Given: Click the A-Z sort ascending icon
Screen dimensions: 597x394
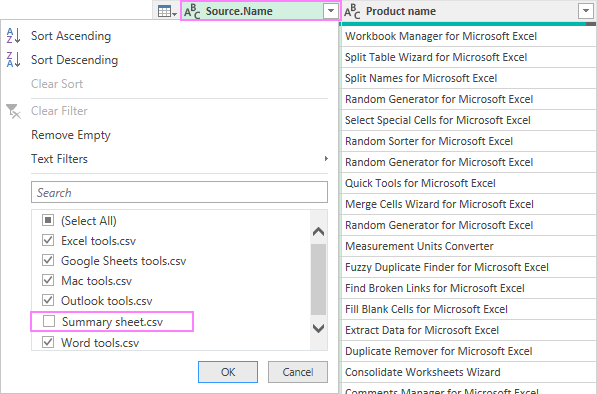Looking at the screenshot, I should [x=13, y=36].
